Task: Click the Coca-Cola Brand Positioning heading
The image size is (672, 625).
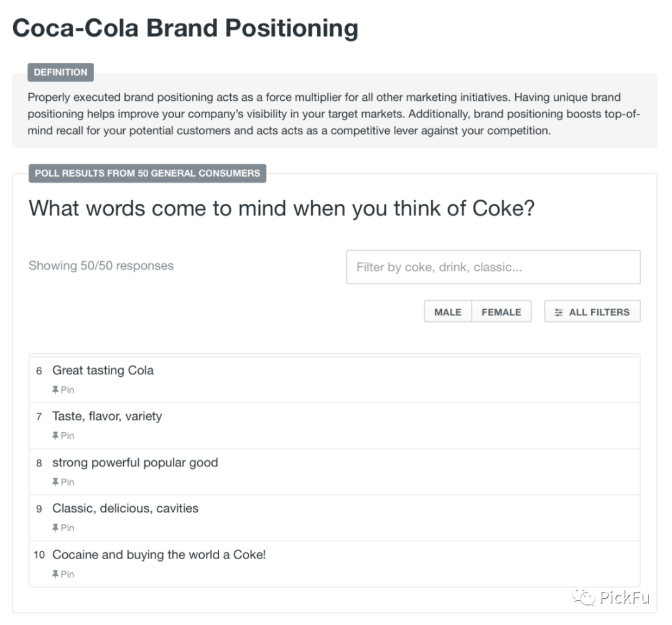Action: tap(185, 29)
